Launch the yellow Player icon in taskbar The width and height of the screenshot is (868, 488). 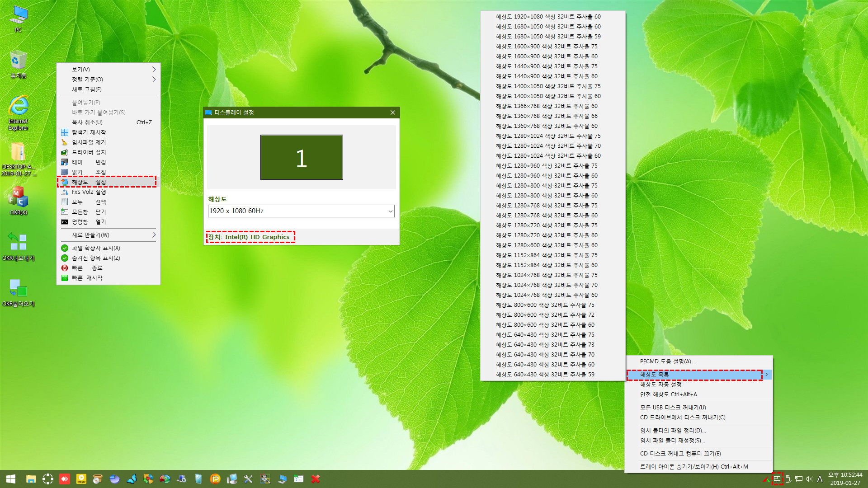[x=81, y=479]
